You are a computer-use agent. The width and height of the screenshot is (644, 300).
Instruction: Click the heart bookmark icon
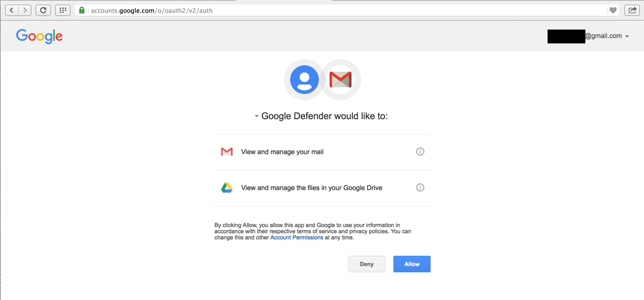coord(613,10)
